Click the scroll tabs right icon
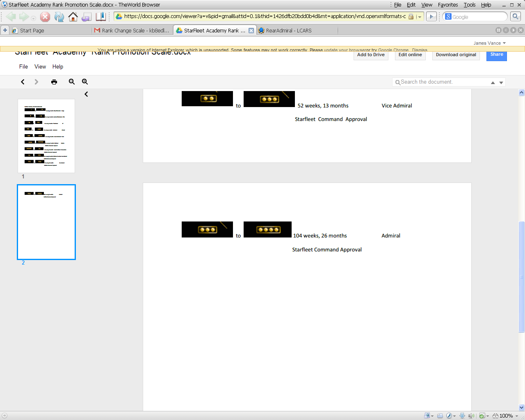 point(513,30)
